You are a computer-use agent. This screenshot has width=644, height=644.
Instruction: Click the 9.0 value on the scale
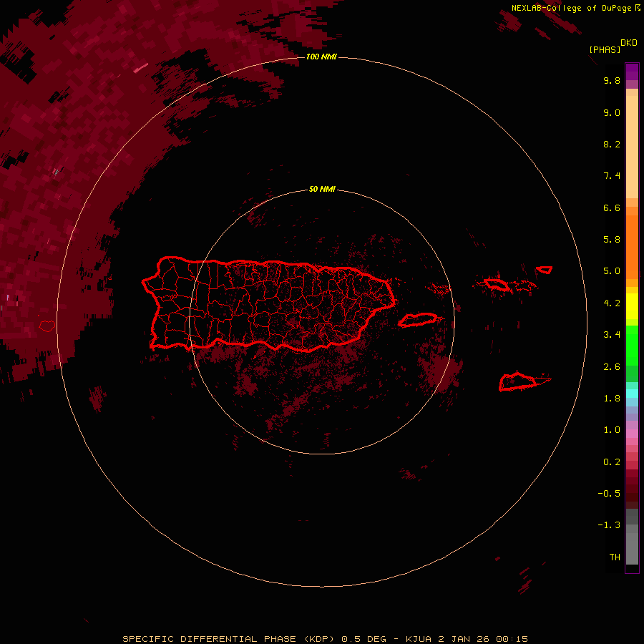(x=612, y=112)
